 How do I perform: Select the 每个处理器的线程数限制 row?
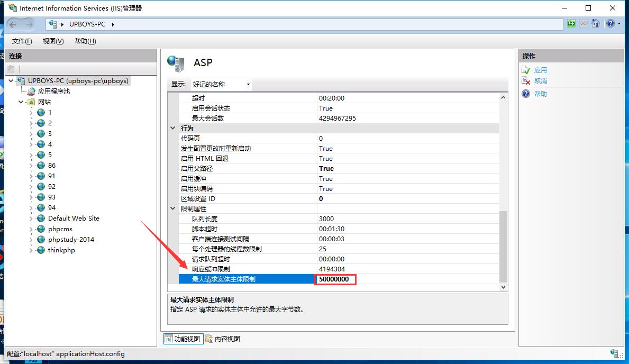coord(339,249)
